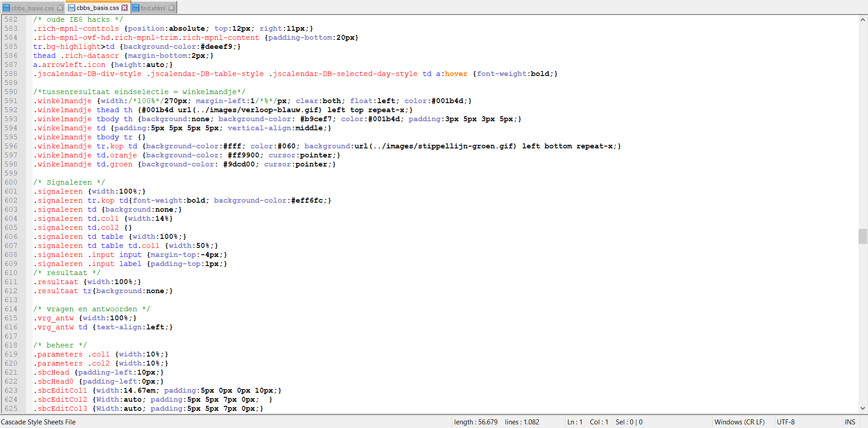Click the save icon on the active cbbs_basis.css tab
Viewport: 868px width, 428px height.
click(x=71, y=8)
